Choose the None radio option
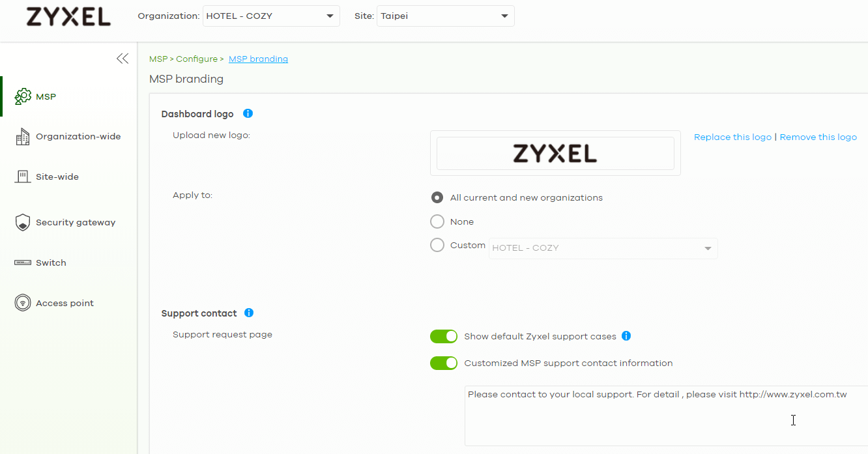 pyautogui.click(x=437, y=221)
